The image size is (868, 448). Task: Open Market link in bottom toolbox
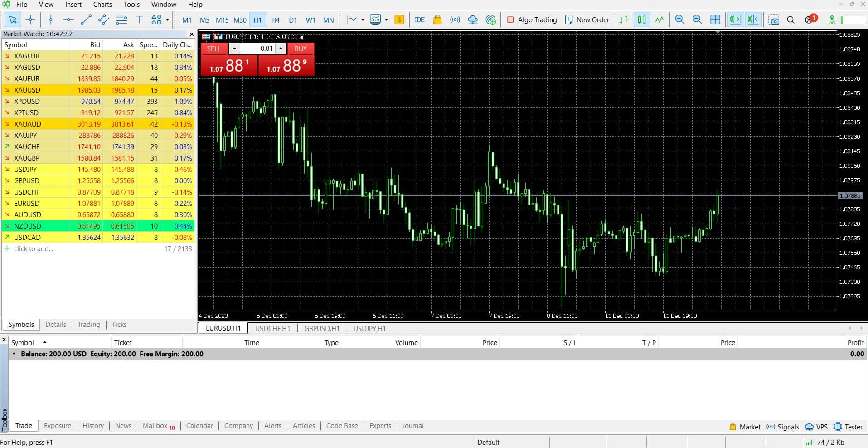click(744, 427)
